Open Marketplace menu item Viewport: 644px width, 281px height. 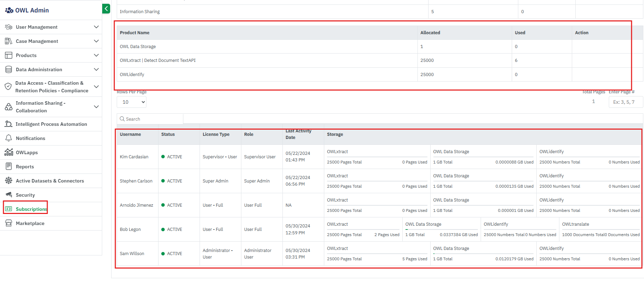pyautogui.click(x=51, y=223)
